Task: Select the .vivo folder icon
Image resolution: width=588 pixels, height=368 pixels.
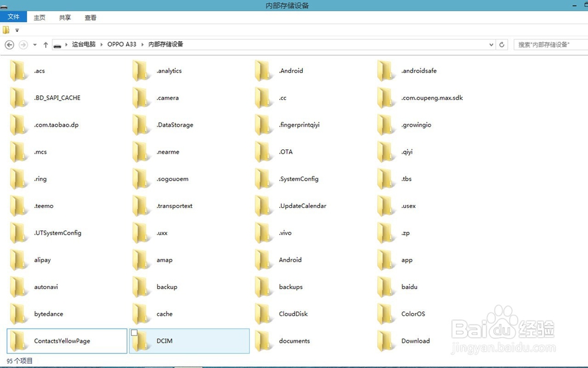Action: click(263, 233)
